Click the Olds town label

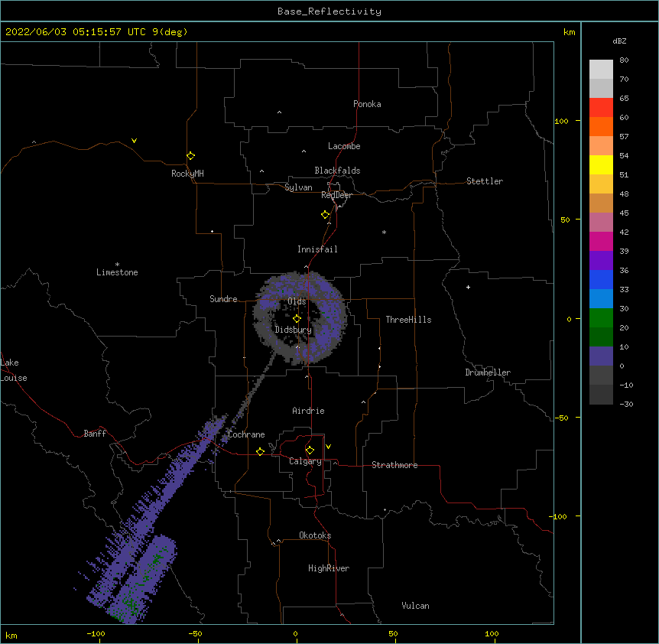pyautogui.click(x=297, y=301)
